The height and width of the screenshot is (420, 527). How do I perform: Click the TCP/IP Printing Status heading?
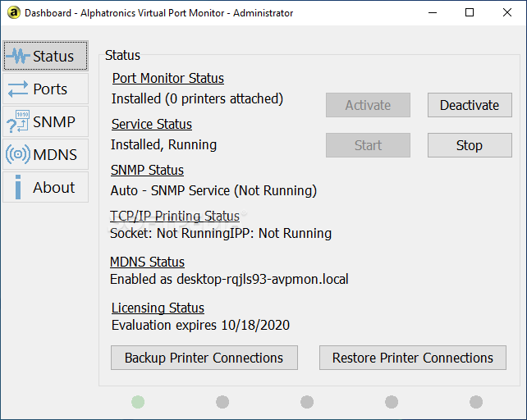[x=175, y=216]
